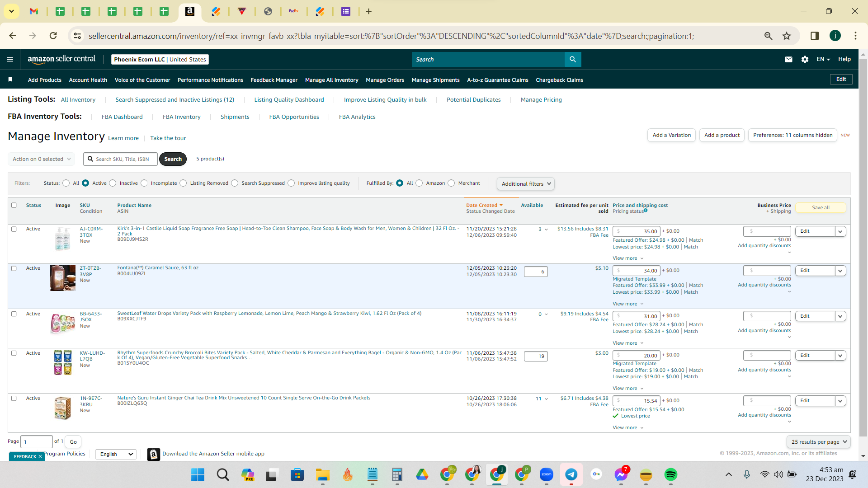Image resolution: width=868 pixels, height=488 pixels.
Task: Open the browser tab search chevron
Action: coord(11,11)
